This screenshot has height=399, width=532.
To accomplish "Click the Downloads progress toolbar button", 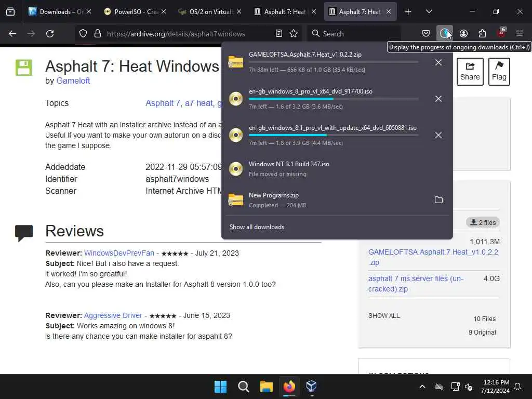I will (445, 34).
